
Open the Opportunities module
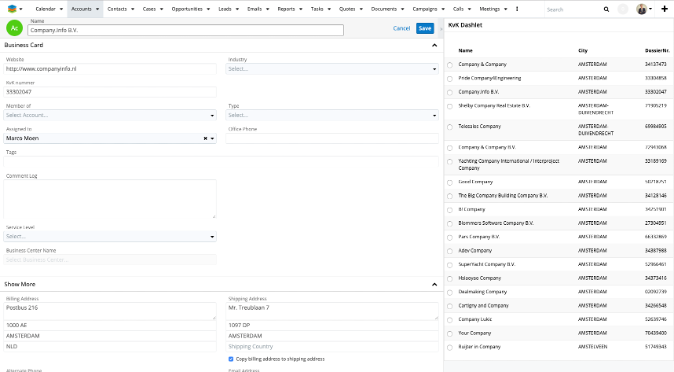(187, 9)
